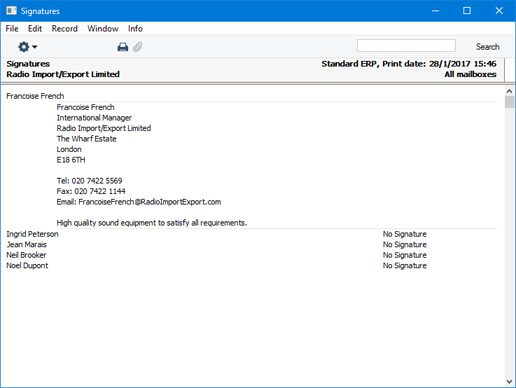This screenshot has width=516, height=388.
Task: Click the scrollbar up arrow
Action: (509, 91)
